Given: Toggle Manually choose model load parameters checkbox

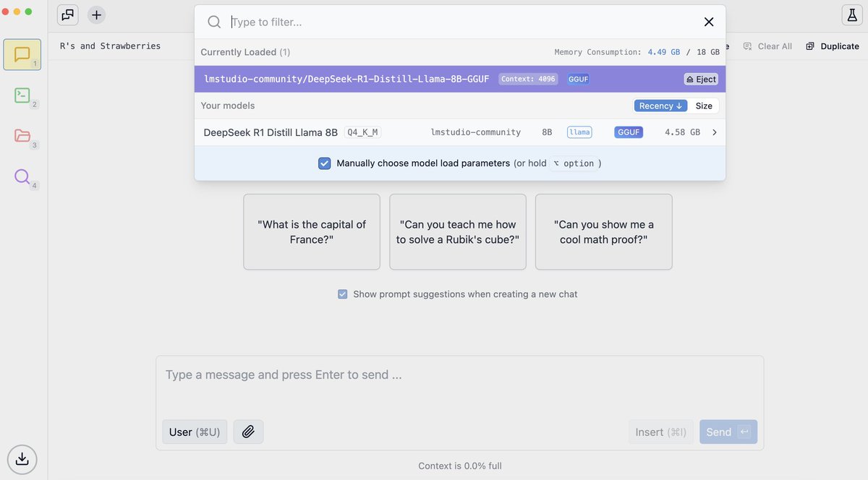Looking at the screenshot, I should click(x=325, y=163).
